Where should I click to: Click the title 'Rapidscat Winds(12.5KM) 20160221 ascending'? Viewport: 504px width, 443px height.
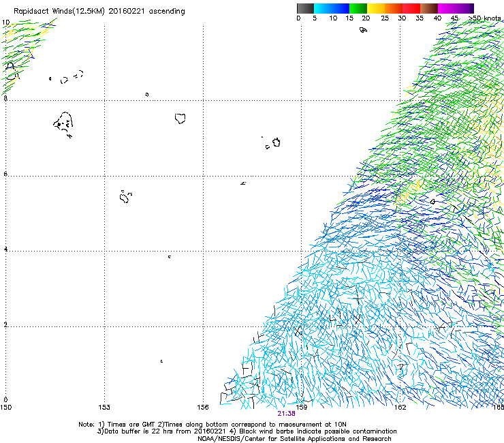click(99, 12)
